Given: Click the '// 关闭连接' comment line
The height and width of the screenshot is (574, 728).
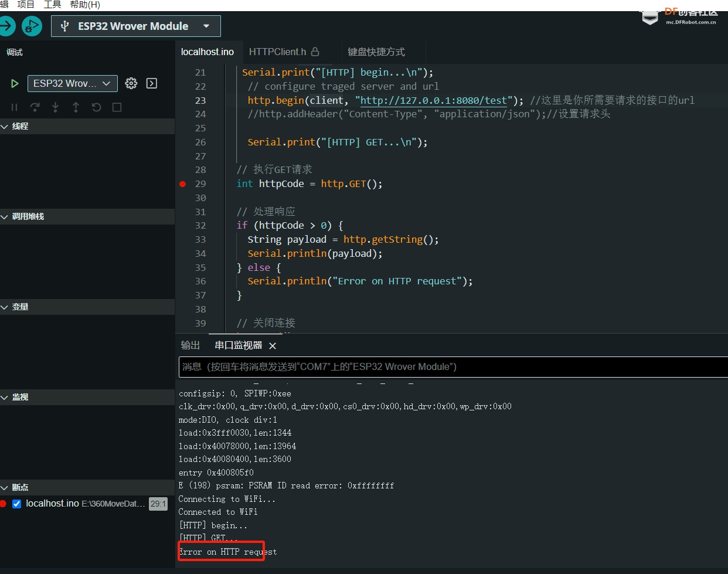Looking at the screenshot, I should (x=266, y=323).
